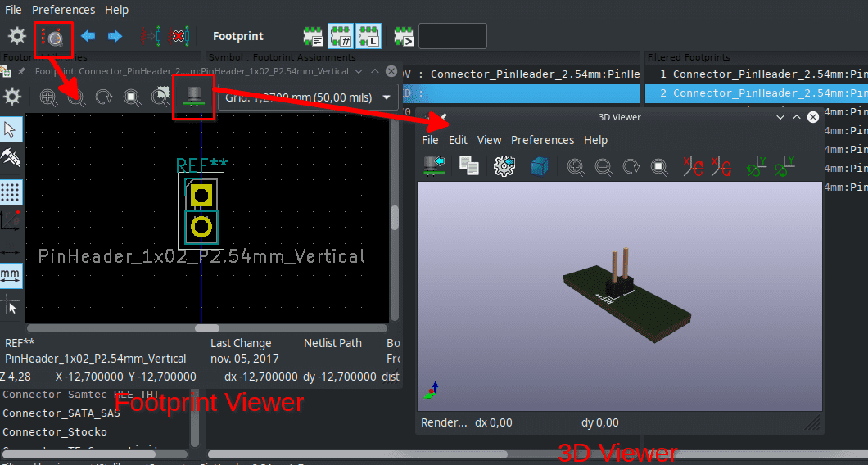This screenshot has height=465, width=868.
Task: Toggle raytracing render blue cube icon
Action: pyautogui.click(x=539, y=166)
